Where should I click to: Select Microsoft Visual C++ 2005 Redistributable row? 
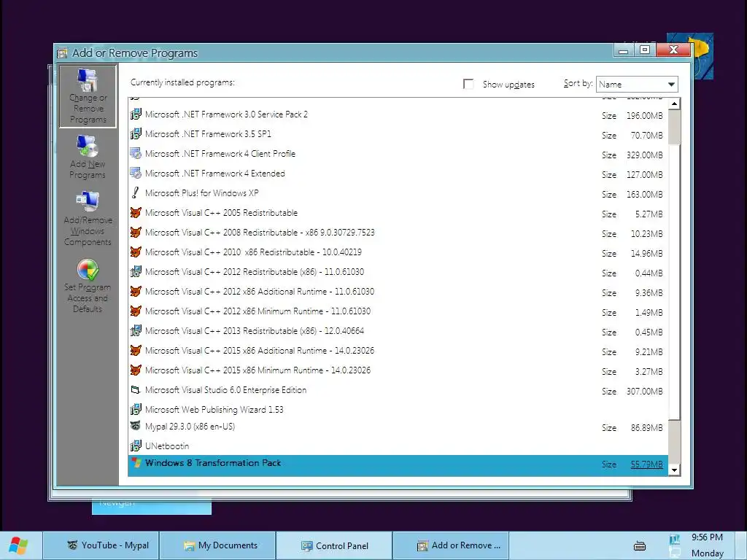[x=398, y=214]
